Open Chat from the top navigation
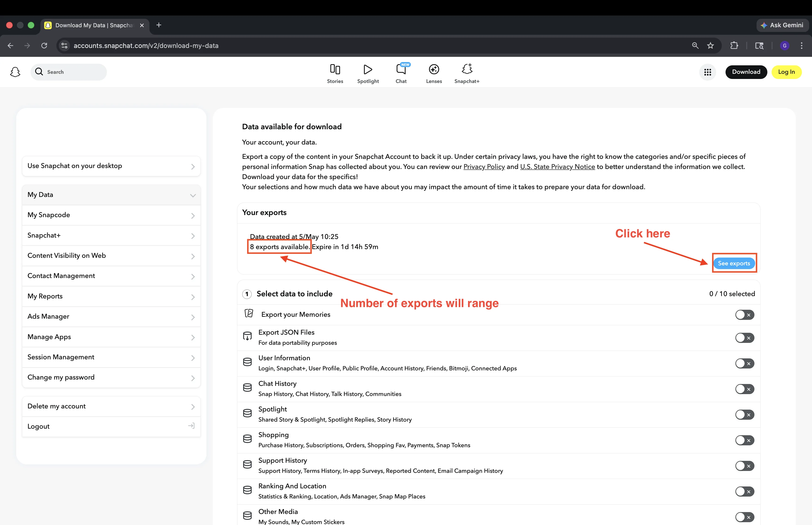The image size is (812, 525). [x=401, y=74]
